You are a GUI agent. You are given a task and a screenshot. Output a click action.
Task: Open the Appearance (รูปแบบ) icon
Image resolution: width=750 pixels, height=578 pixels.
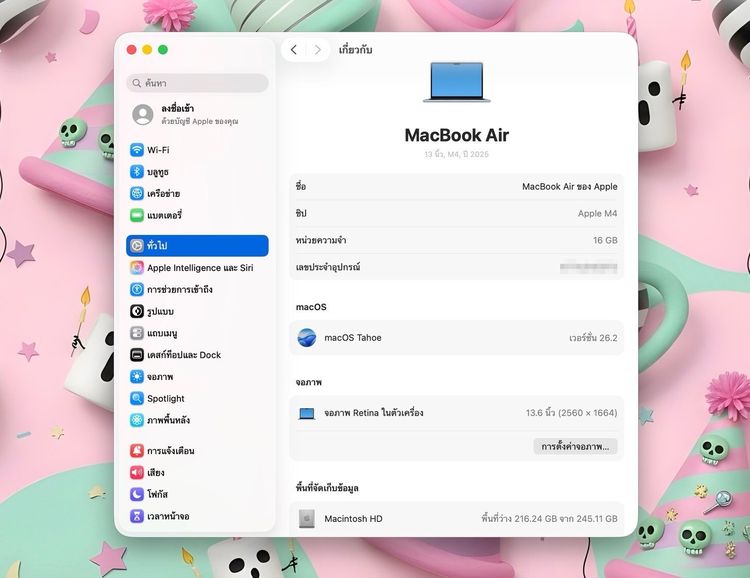(x=137, y=311)
